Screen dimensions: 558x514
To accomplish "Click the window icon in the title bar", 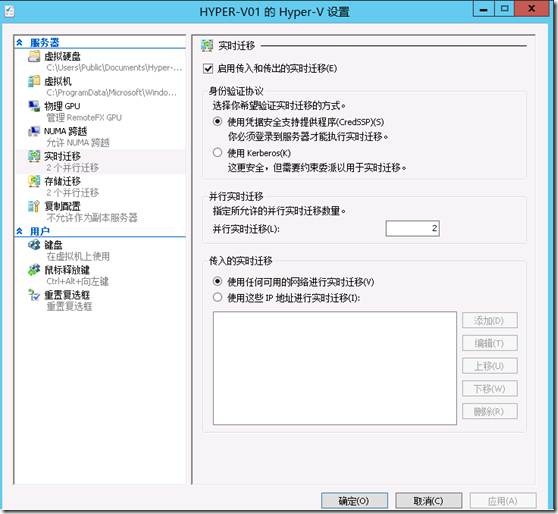I will coord(9,11).
